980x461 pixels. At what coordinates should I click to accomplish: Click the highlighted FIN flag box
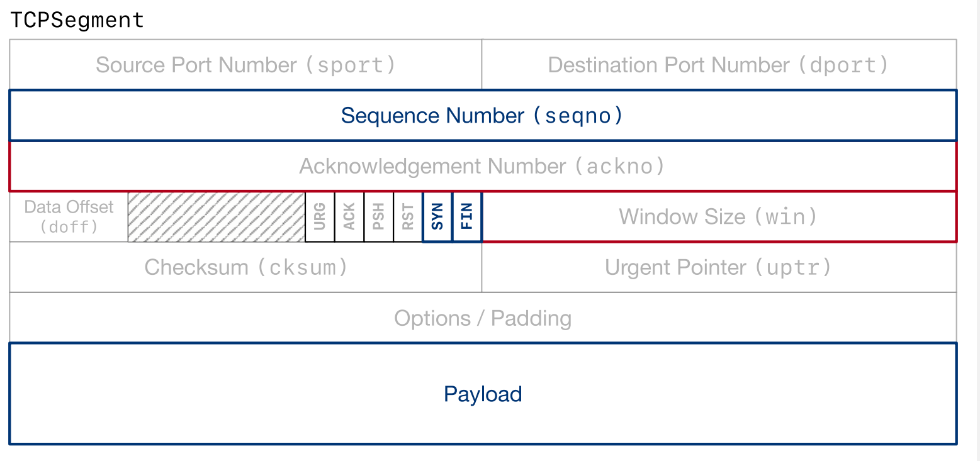tap(467, 217)
